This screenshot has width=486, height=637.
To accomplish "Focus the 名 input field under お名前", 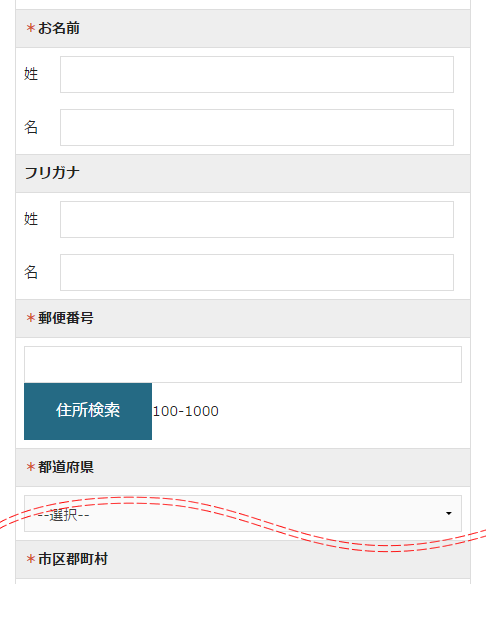I will 257,128.
